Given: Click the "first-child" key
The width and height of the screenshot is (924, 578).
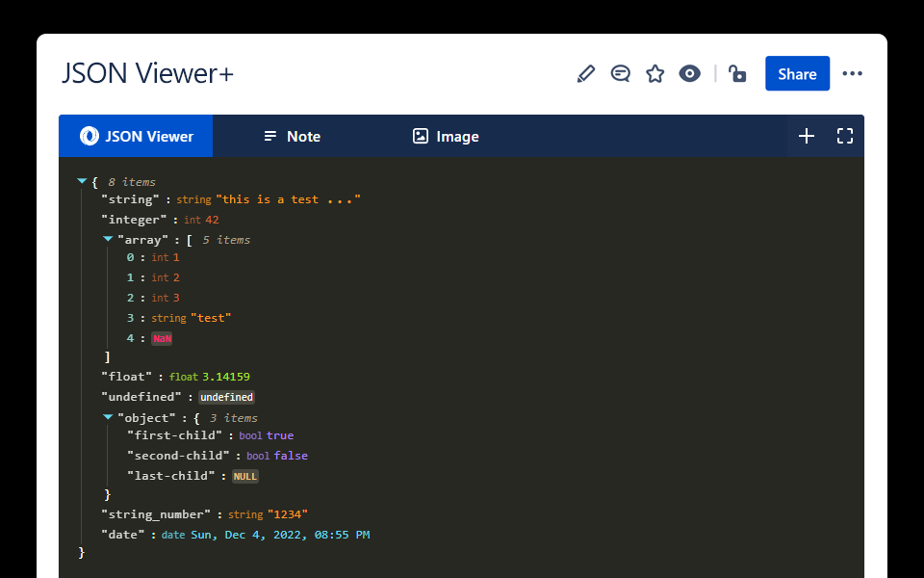Looking at the screenshot, I should tap(175, 435).
